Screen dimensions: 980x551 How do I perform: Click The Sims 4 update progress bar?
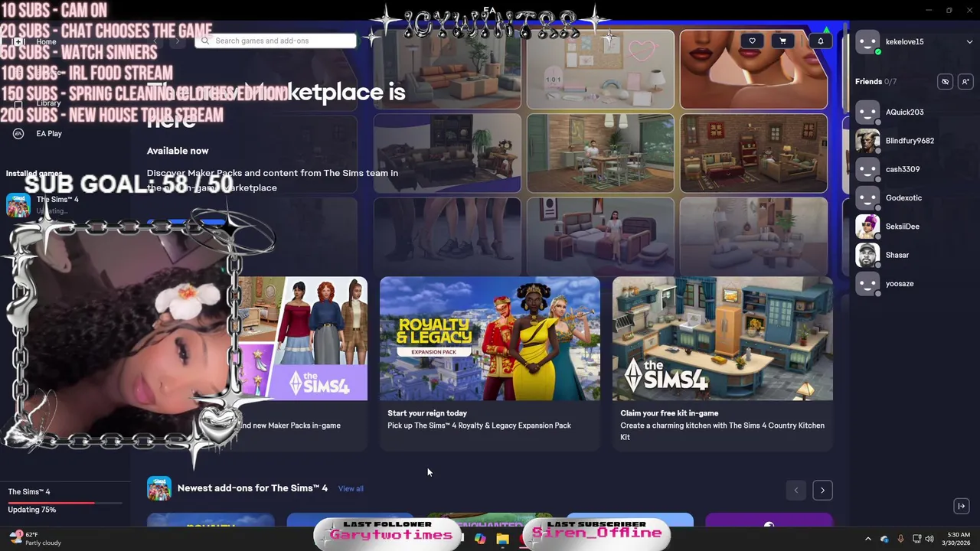64,503
